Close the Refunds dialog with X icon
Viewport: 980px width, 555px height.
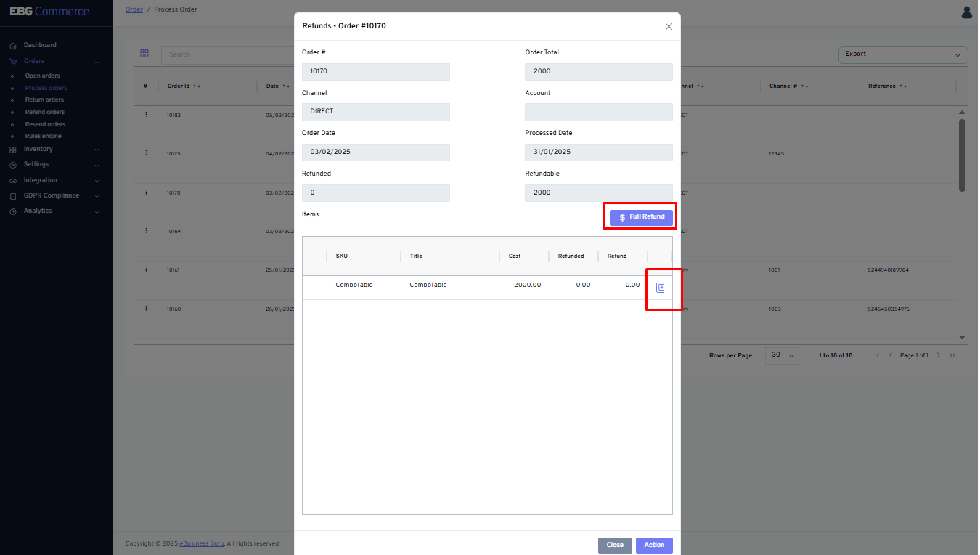pos(669,27)
